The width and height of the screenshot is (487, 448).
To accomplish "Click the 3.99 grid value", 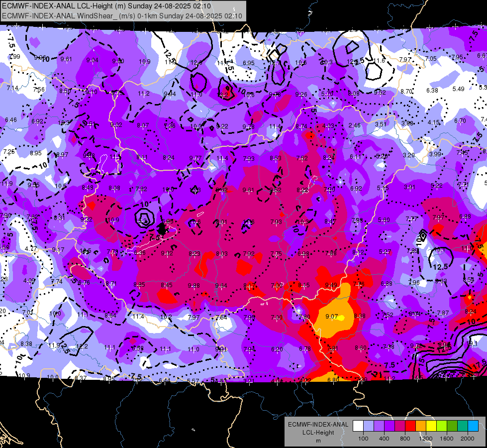I will 435,154.
